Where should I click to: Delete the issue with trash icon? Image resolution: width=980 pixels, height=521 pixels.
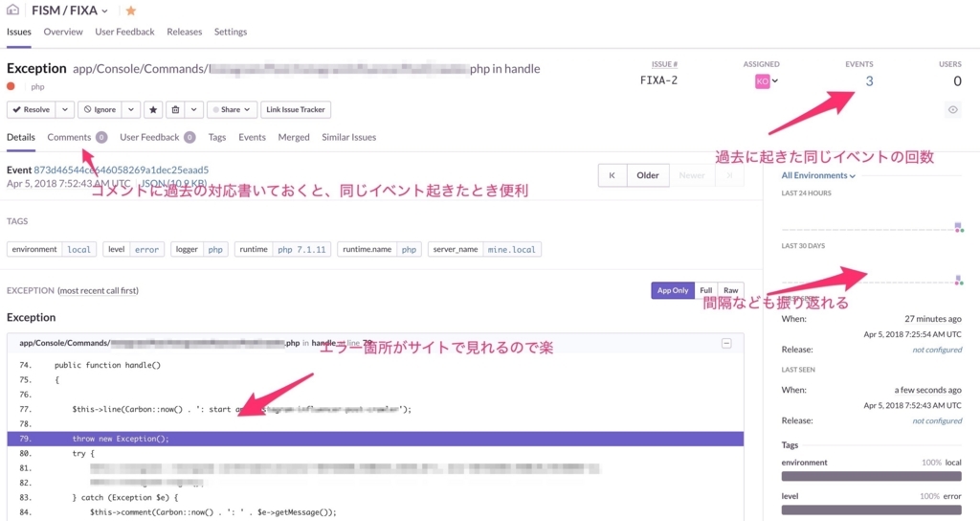click(x=176, y=109)
